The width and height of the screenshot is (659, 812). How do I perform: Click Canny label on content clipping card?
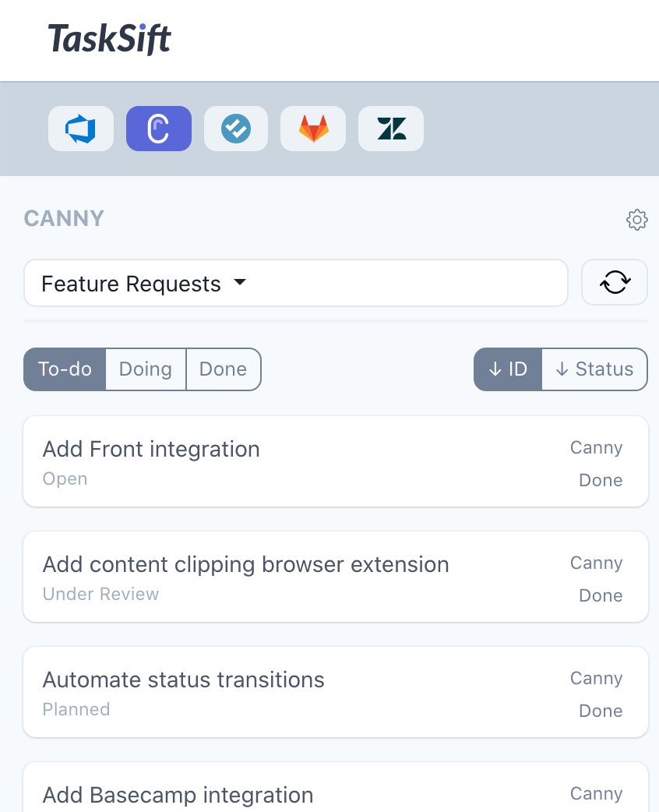(x=597, y=563)
